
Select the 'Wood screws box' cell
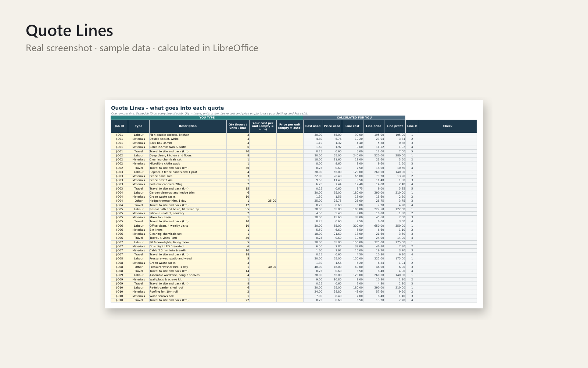pos(188,296)
